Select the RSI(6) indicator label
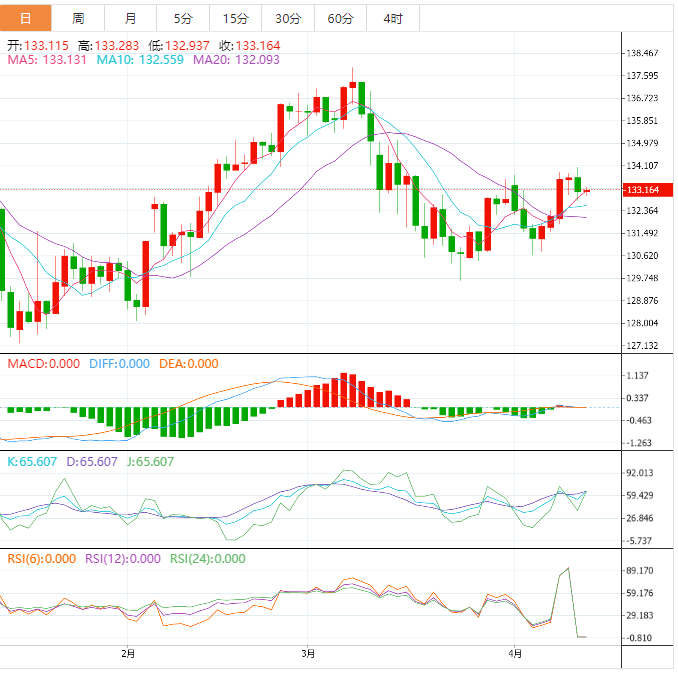Screen dimensions: 678x677 coord(42,559)
